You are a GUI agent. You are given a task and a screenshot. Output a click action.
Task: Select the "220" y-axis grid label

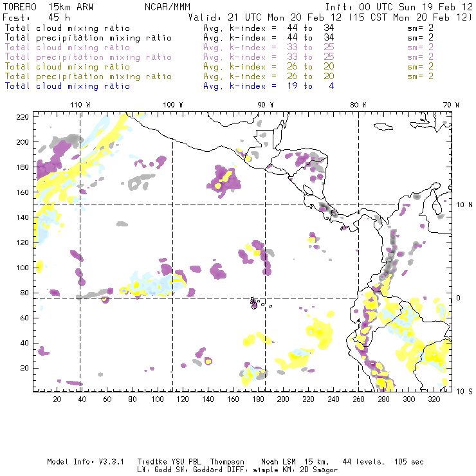point(23,117)
